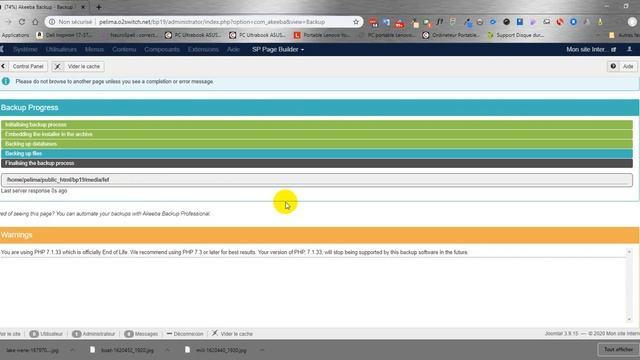This screenshot has width=640, height=360.
Task: Click the red circular extension icon
Action: (x=560, y=22)
